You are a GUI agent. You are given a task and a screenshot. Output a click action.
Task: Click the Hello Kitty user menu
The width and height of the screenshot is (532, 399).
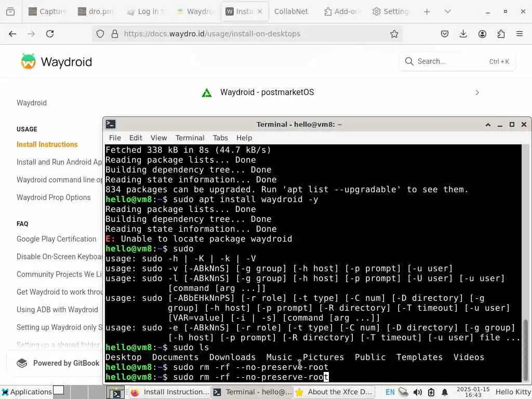point(513,392)
